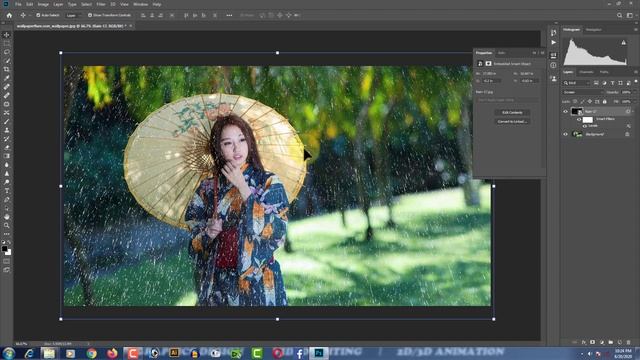The width and height of the screenshot is (640, 360).
Task: Click the Smart Filters mask thumbnail
Action: point(587,120)
